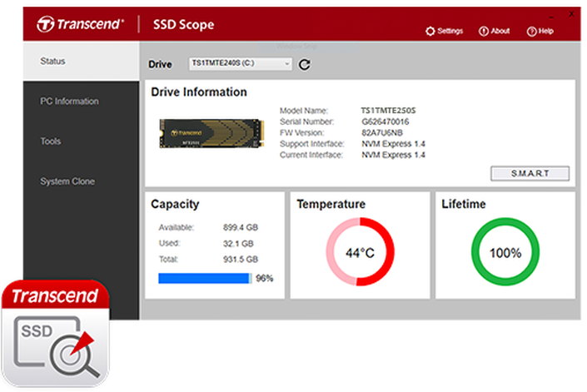
Task: Click the 96% capacity label
Action: (x=264, y=278)
